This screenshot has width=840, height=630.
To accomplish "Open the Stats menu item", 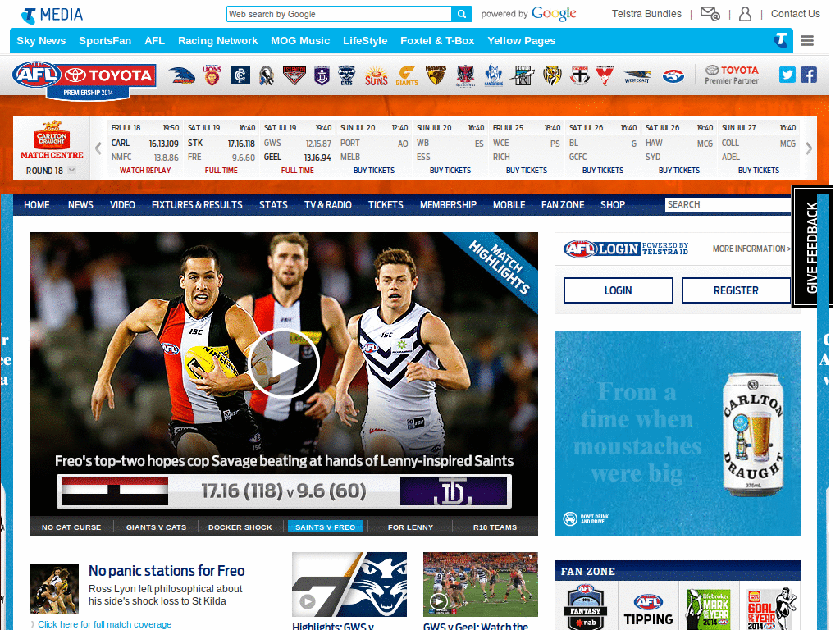I will [x=273, y=204].
